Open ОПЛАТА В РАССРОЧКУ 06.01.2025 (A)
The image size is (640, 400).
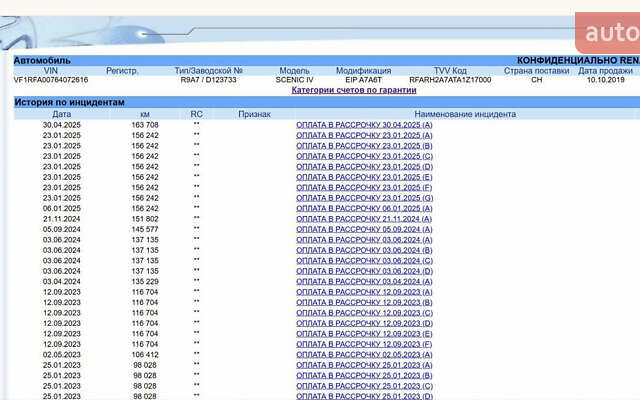pyautogui.click(x=364, y=208)
